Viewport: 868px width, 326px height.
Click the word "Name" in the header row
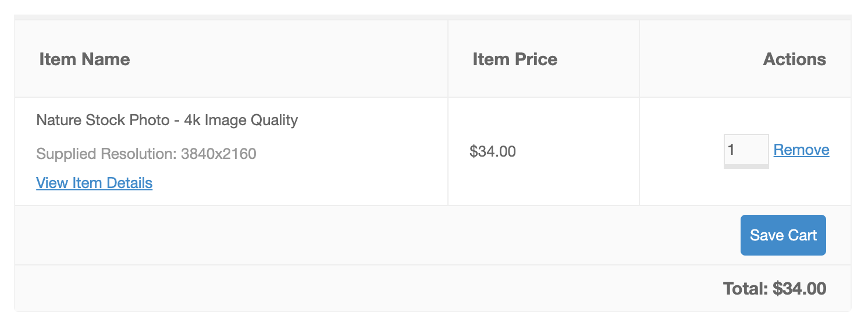click(x=105, y=59)
